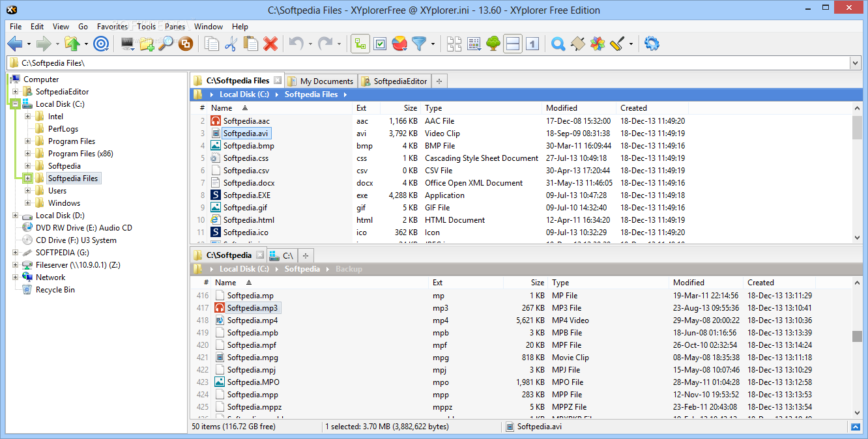Viewport: 868px width, 439px height.
Task: Switch to the SoftpediaEditor tab
Action: [394, 81]
